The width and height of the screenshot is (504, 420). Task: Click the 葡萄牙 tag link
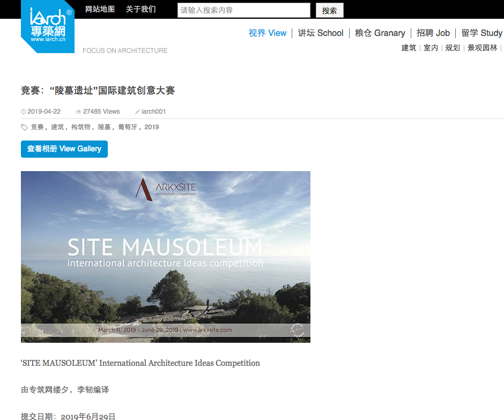128,127
